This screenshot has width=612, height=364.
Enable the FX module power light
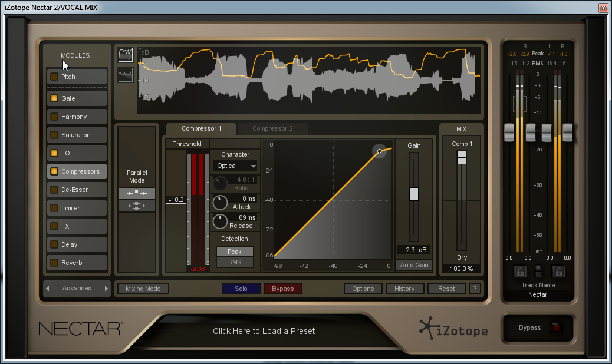click(x=54, y=226)
